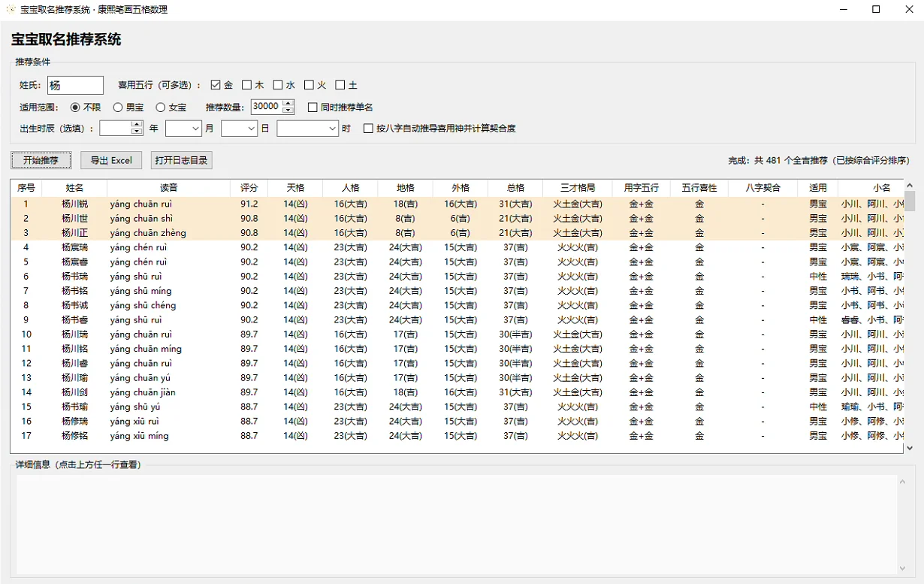Expand the birth day dropdown
Screen dimensions: 924x584
251,129
